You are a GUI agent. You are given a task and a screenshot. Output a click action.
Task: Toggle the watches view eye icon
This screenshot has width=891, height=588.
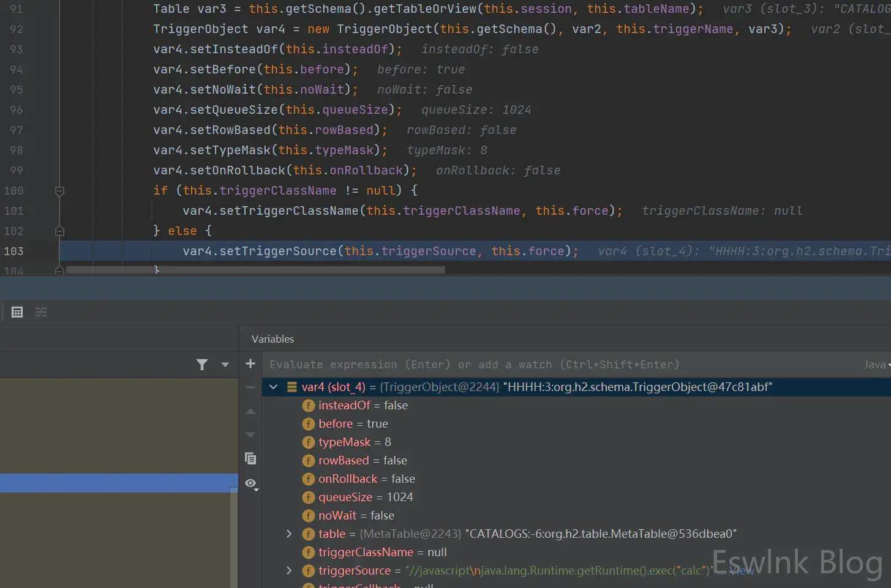[250, 483]
